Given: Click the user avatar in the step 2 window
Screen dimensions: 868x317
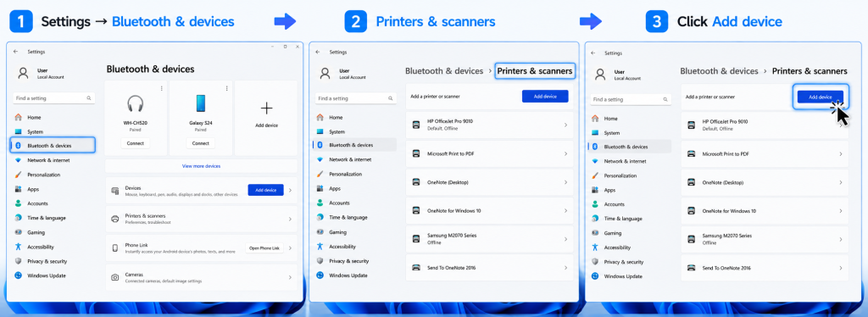Looking at the screenshot, I should [x=325, y=74].
